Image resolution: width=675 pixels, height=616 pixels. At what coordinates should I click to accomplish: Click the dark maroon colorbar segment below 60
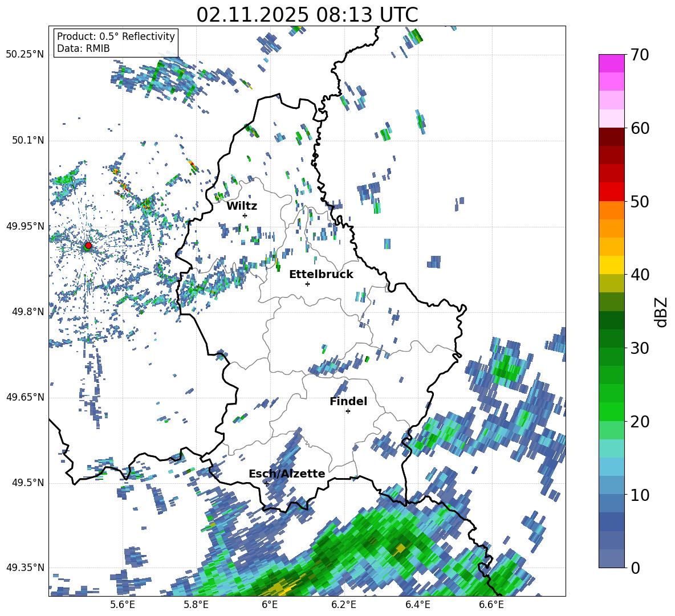coord(611,137)
